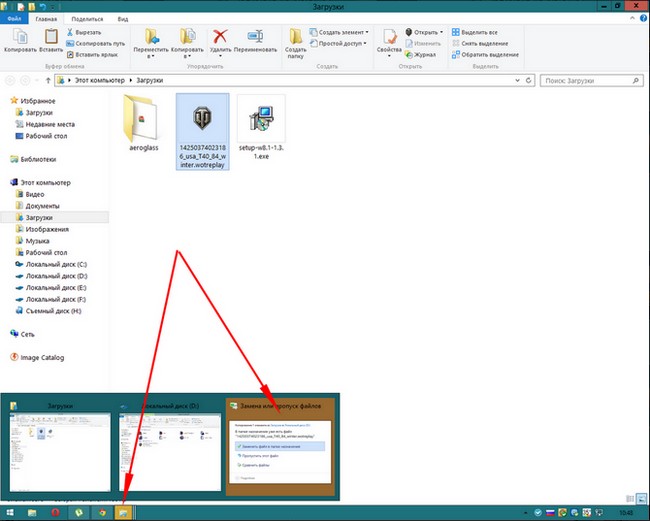The height and width of the screenshot is (521, 650).
Task: Click the Вырезать scissors item
Action: click(x=92, y=32)
